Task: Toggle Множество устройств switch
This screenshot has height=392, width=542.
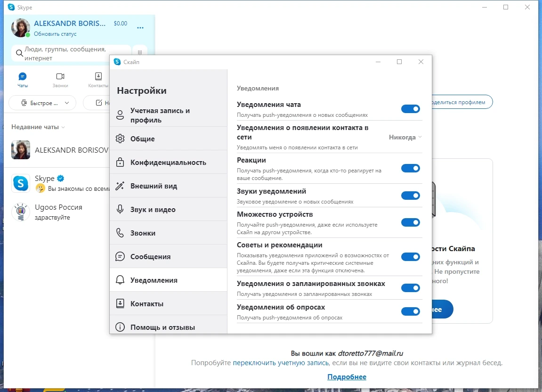Action: coord(410,222)
